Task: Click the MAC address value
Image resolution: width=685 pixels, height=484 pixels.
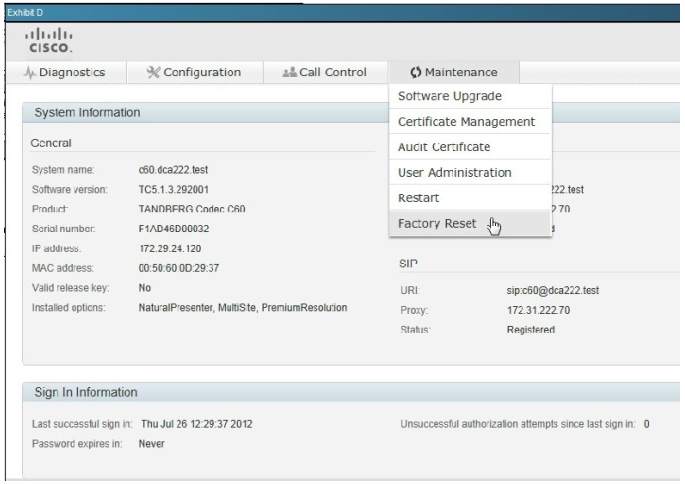Action: (x=179, y=268)
